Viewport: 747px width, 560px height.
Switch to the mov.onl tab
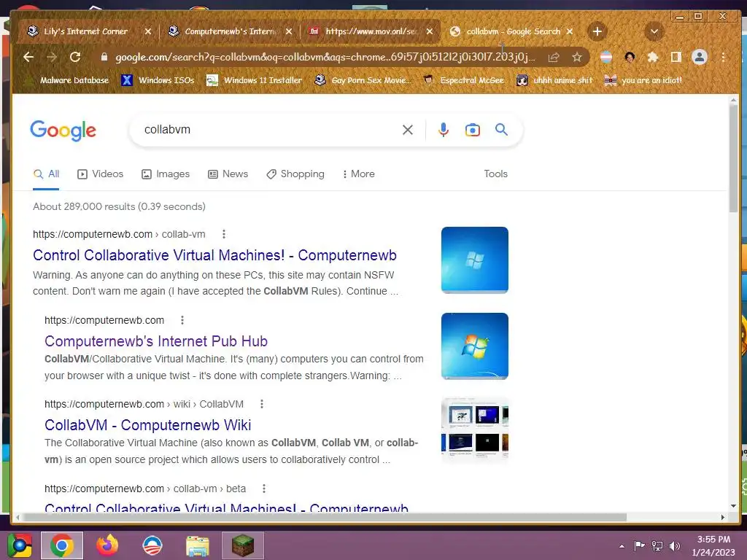[x=371, y=31]
